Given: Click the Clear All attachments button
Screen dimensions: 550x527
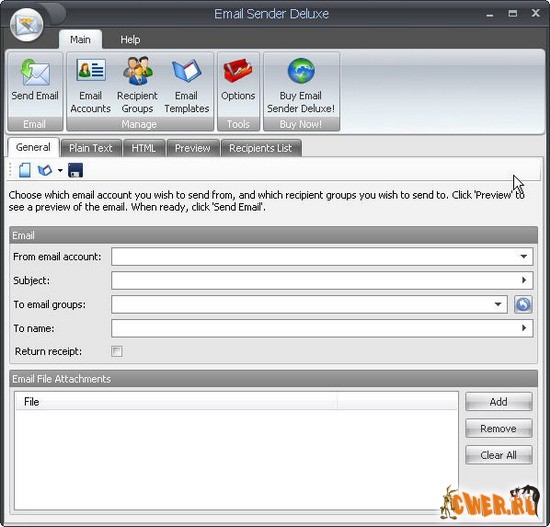Looking at the screenshot, I should (x=498, y=455).
